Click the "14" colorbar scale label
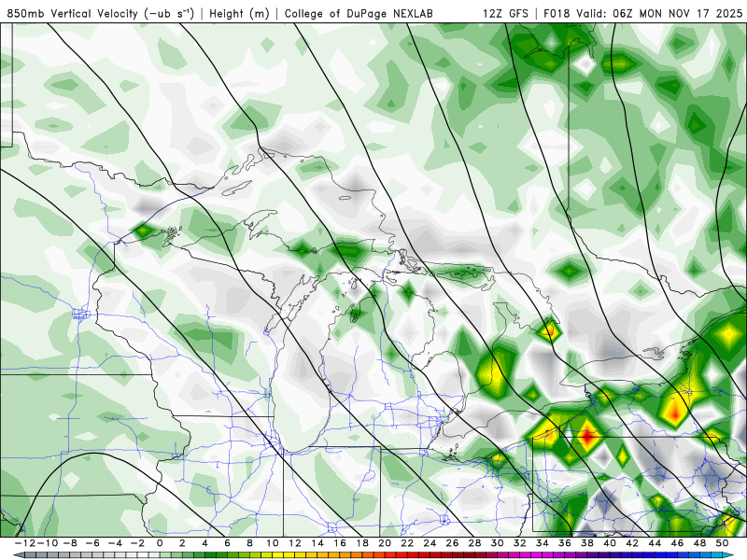 pyautogui.click(x=317, y=543)
